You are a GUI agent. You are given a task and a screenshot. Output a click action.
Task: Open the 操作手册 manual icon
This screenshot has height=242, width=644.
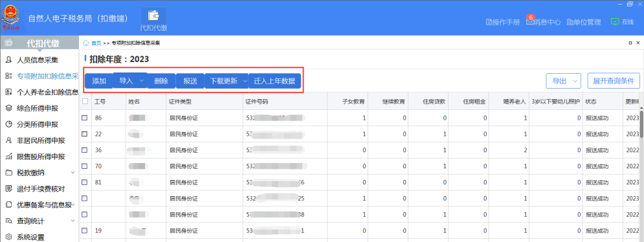[489, 22]
